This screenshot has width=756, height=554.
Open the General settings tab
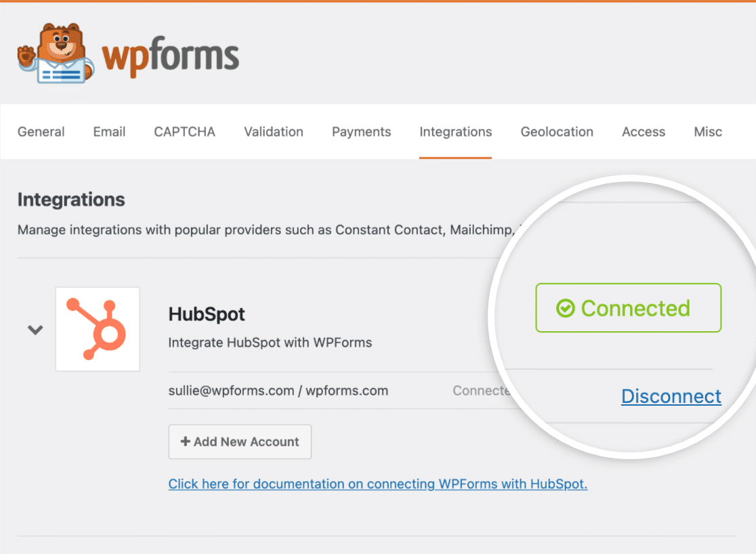(41, 132)
